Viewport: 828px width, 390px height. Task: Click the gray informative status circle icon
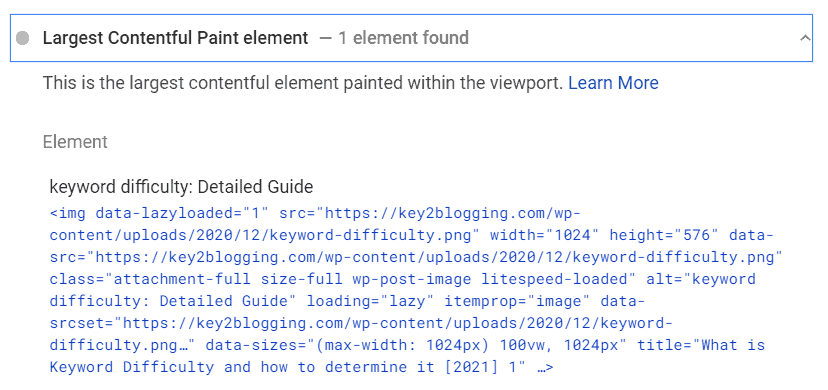23,38
